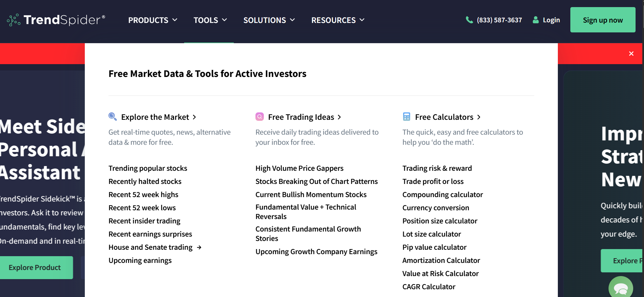Viewport: 644px width, 297px height.
Task: Click the pink Free Trading Ideas icon
Action: (x=259, y=117)
